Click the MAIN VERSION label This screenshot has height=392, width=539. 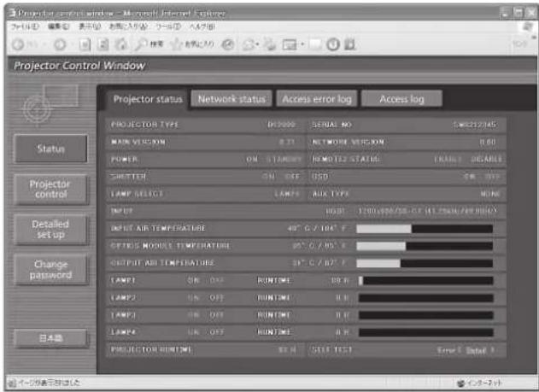(x=138, y=142)
